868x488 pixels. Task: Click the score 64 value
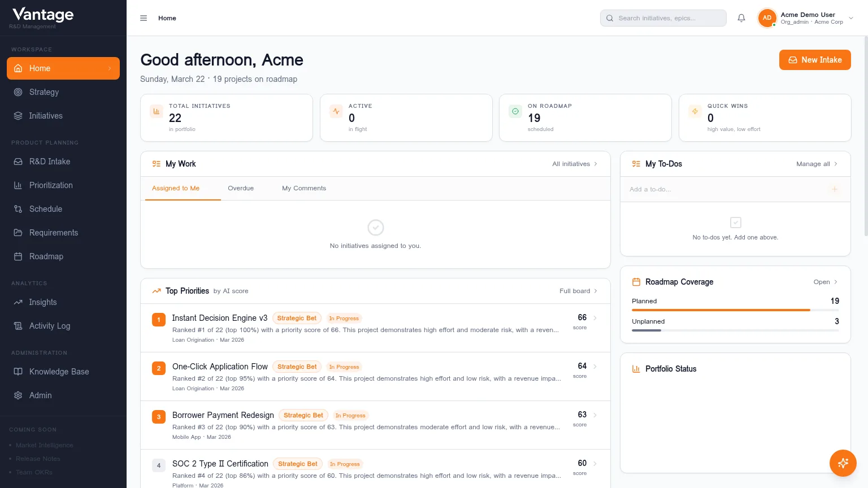coord(582,366)
